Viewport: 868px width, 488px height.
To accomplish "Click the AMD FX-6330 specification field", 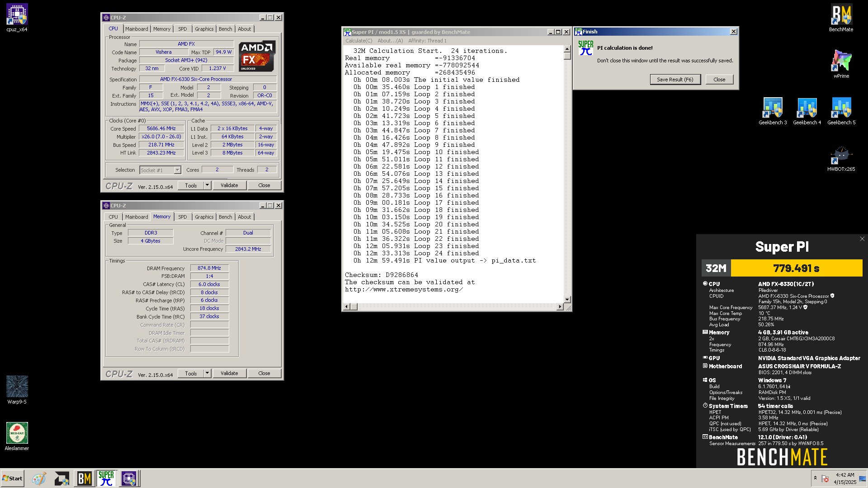I will pos(208,80).
